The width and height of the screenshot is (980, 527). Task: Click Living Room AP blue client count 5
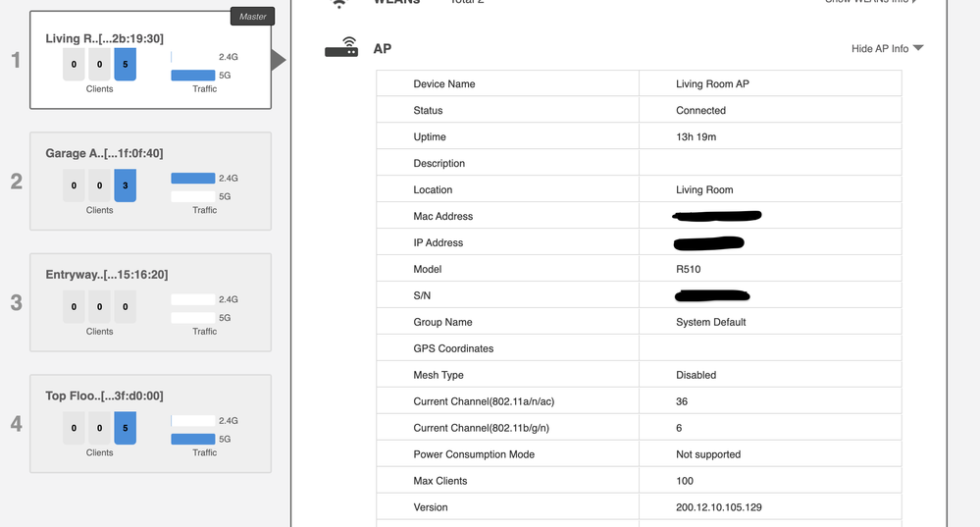click(x=125, y=65)
